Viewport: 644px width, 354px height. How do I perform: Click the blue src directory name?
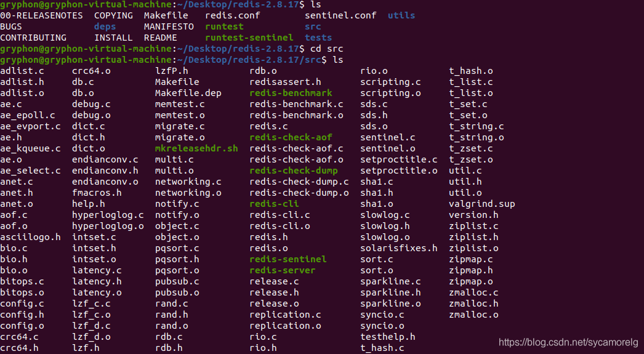click(x=313, y=26)
